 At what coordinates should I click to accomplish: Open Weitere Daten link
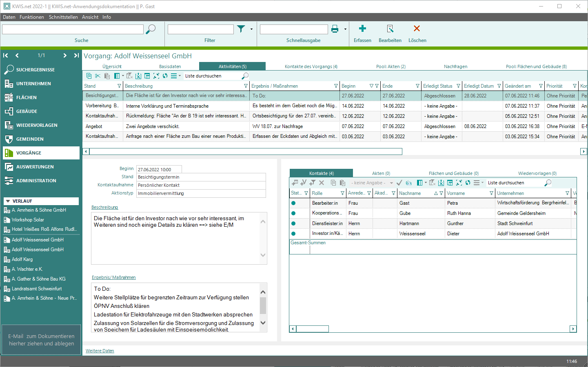tap(100, 351)
